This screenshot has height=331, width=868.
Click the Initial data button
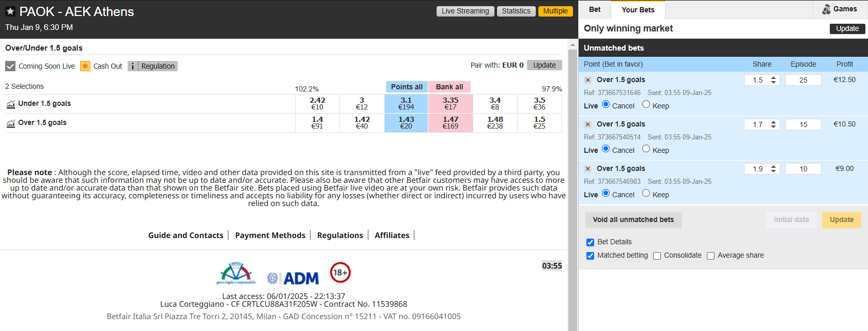click(792, 220)
